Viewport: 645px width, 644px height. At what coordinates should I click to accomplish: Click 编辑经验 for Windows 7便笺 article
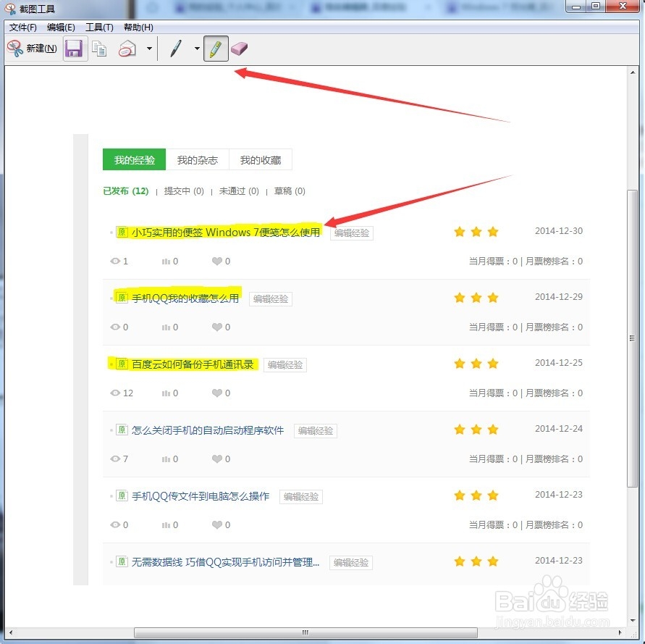tap(352, 233)
